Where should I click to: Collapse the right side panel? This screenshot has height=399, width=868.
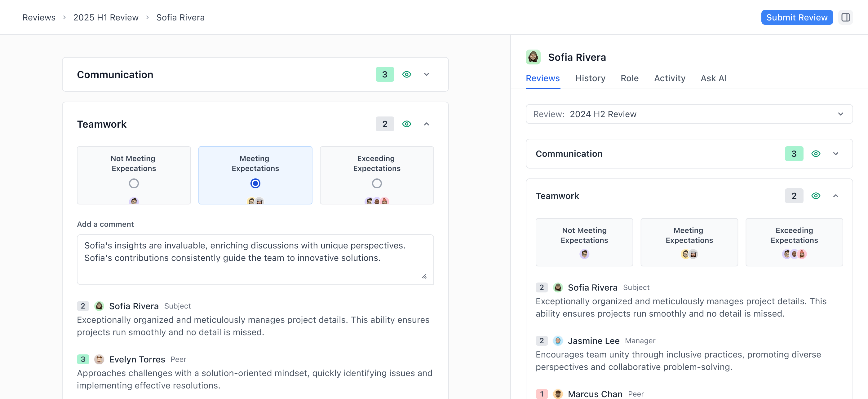coord(846,17)
